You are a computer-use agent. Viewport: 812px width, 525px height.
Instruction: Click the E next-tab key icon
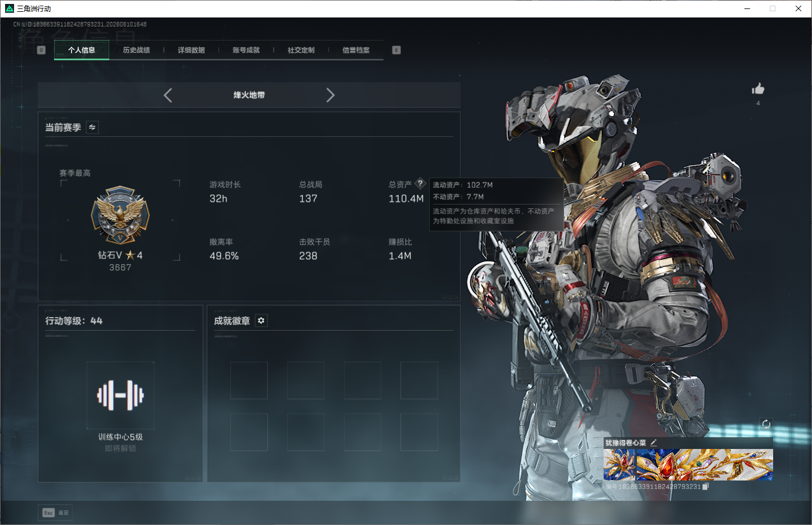[396, 50]
